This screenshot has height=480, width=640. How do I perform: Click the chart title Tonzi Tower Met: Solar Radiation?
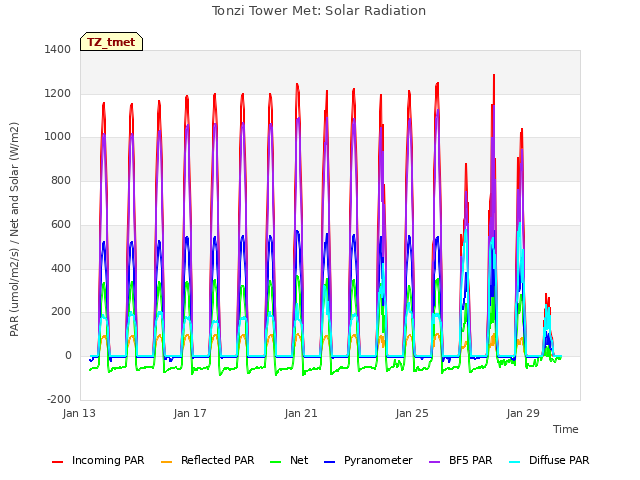(319, 11)
